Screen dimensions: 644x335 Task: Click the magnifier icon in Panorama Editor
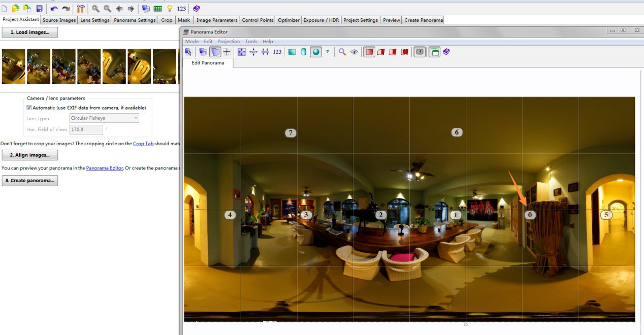(342, 52)
